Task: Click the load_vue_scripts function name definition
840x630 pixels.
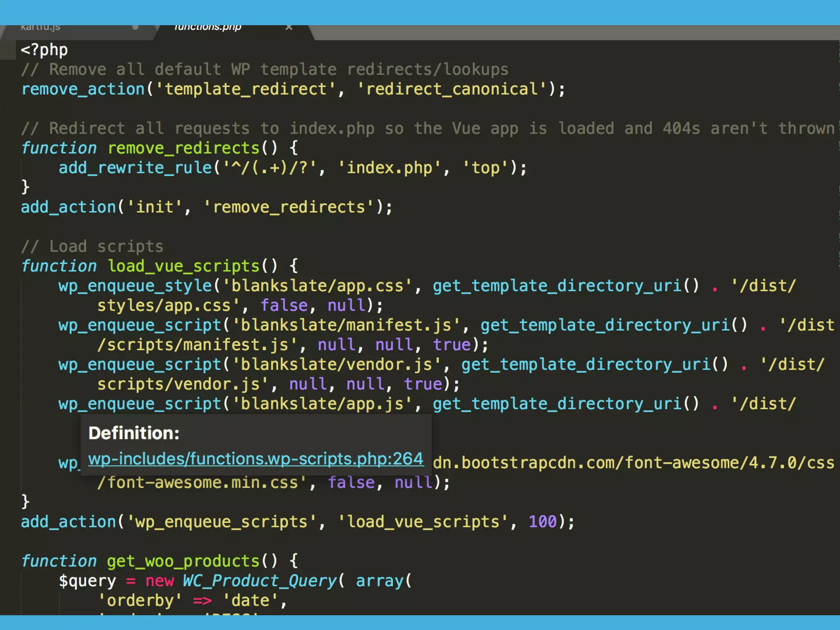Action: point(184,267)
